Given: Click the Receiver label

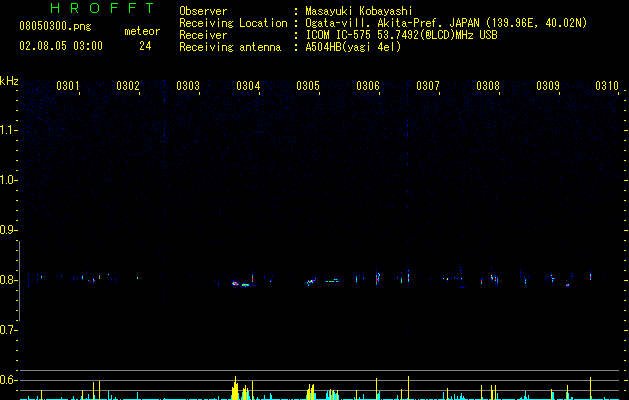Looking at the screenshot, I should [203, 35].
